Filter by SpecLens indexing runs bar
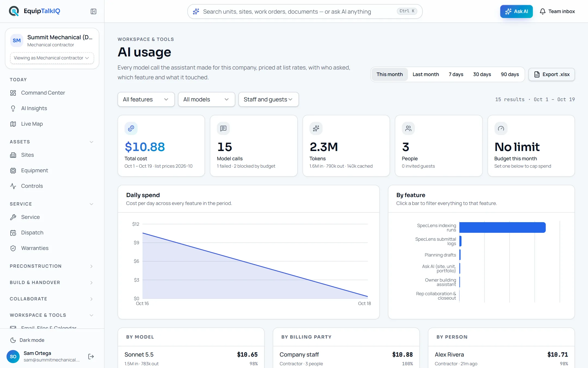 click(x=503, y=228)
